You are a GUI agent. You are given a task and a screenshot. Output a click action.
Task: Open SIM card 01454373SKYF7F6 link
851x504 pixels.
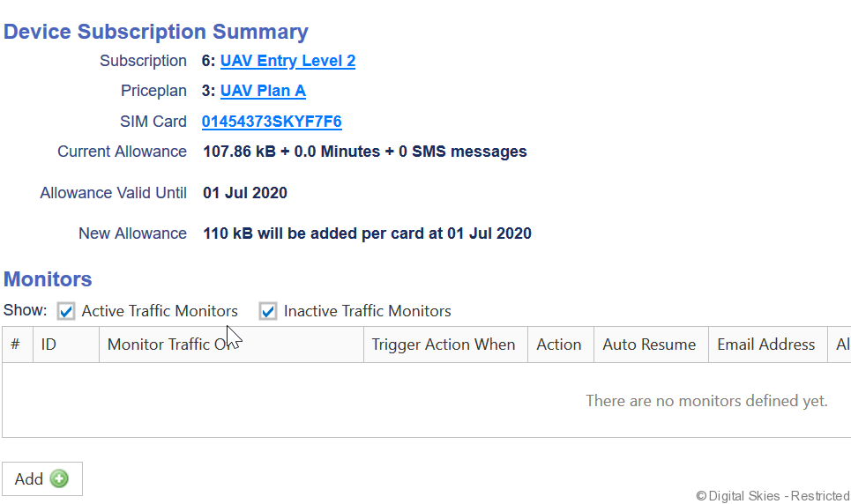click(272, 122)
